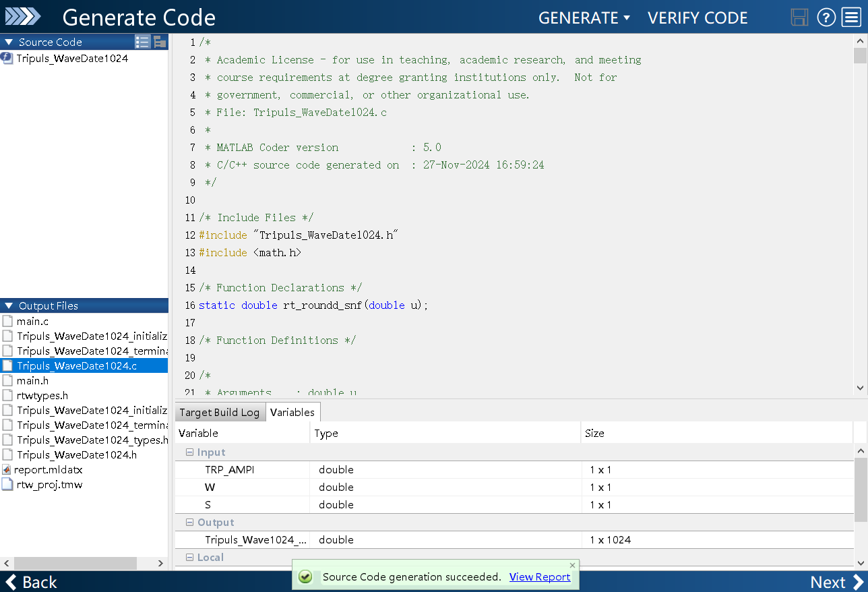Image resolution: width=868 pixels, height=592 pixels.
Task: Select the S variable row
Action: tap(514, 505)
